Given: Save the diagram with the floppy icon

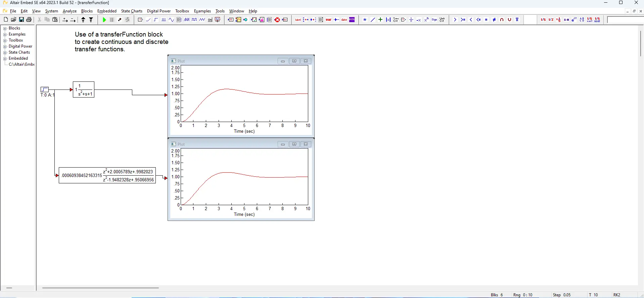Looking at the screenshot, I should (21, 20).
